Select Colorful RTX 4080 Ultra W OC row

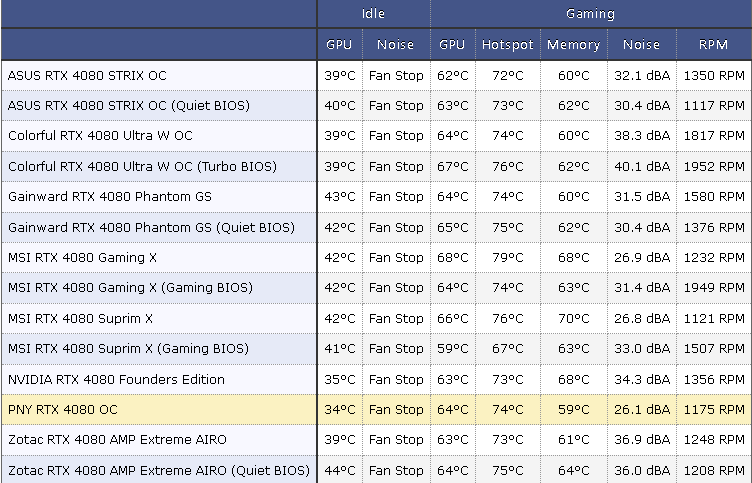[x=376, y=136]
